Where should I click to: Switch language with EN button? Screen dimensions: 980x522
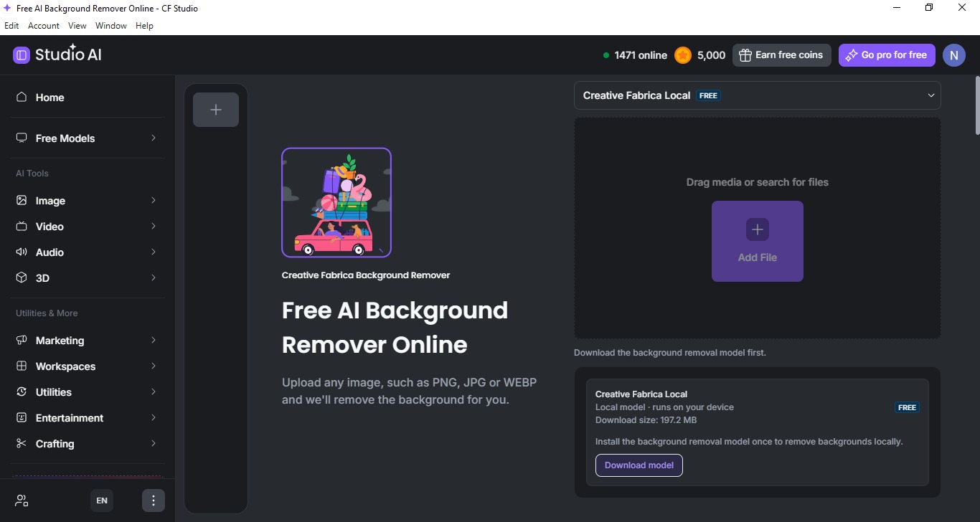click(102, 500)
